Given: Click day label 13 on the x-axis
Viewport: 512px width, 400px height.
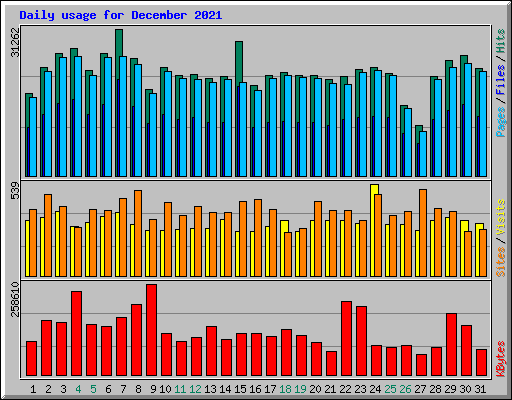Looking at the screenshot, I should pos(210,389).
